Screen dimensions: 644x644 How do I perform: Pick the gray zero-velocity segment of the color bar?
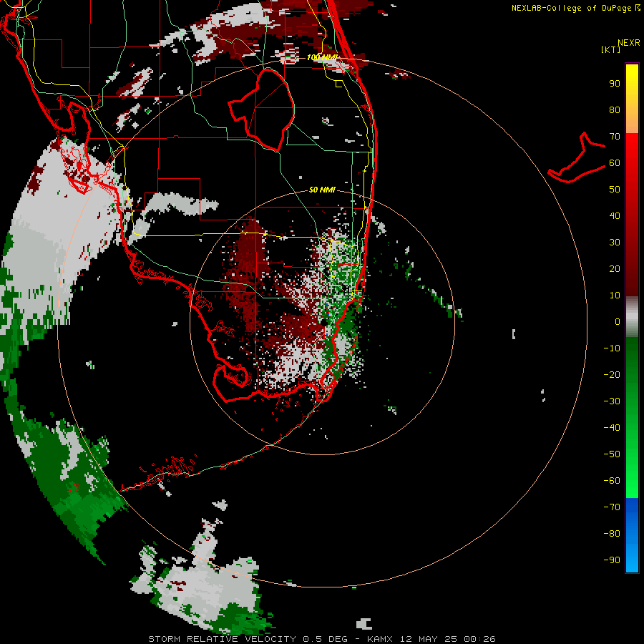[632, 317]
